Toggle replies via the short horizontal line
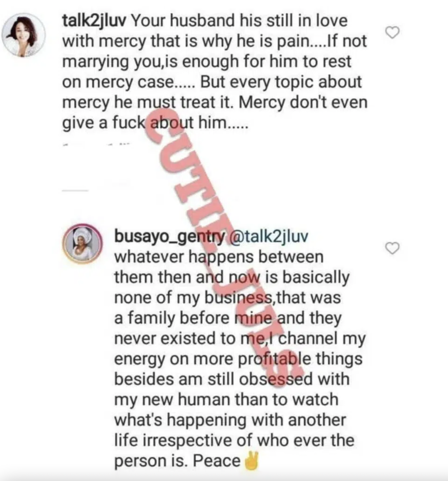This screenshot has height=481, width=448. click(x=75, y=191)
